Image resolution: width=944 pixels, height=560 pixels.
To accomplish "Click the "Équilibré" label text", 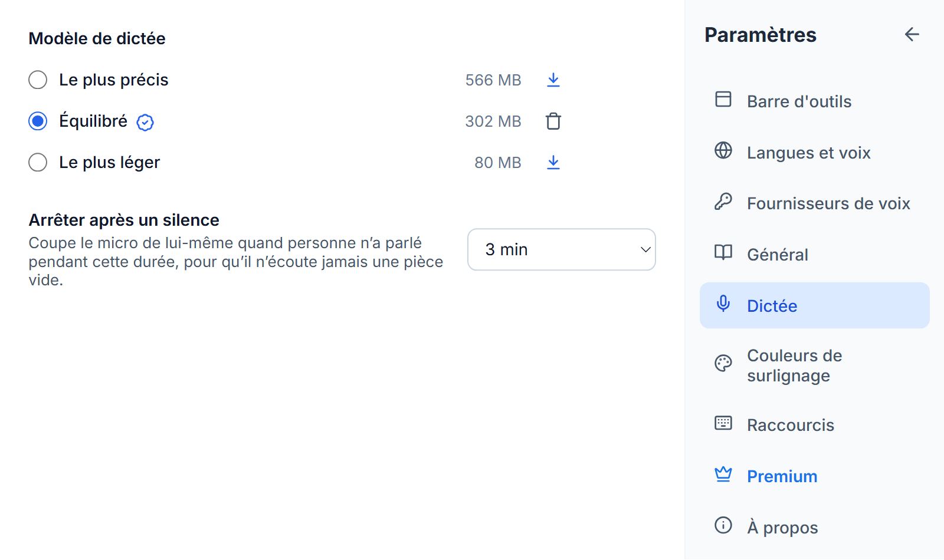I will [93, 121].
